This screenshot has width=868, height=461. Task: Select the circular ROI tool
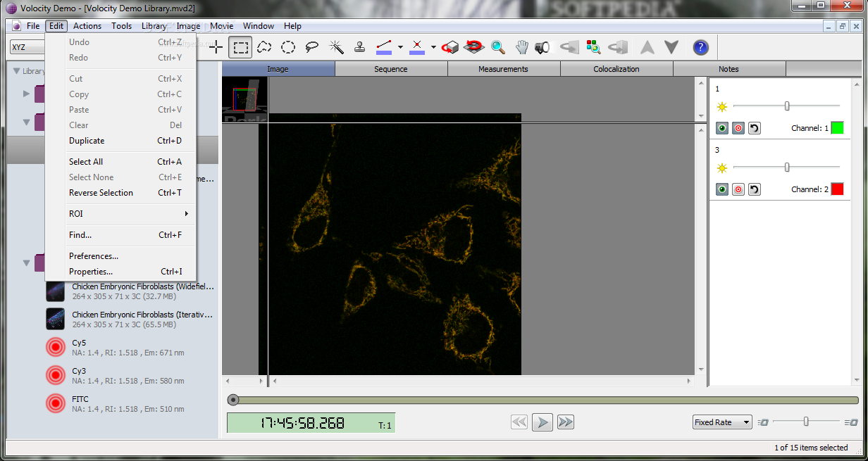pos(288,47)
